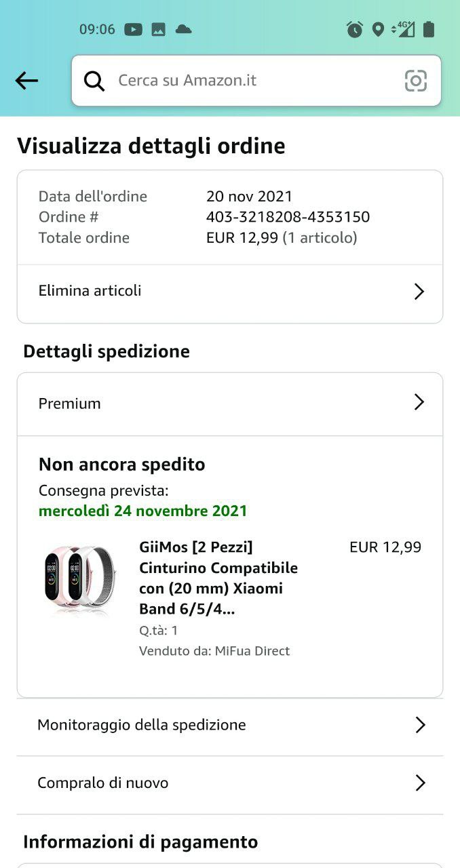Select Monitoraggio della spedizione option
The height and width of the screenshot is (868, 460).
pos(142,725)
